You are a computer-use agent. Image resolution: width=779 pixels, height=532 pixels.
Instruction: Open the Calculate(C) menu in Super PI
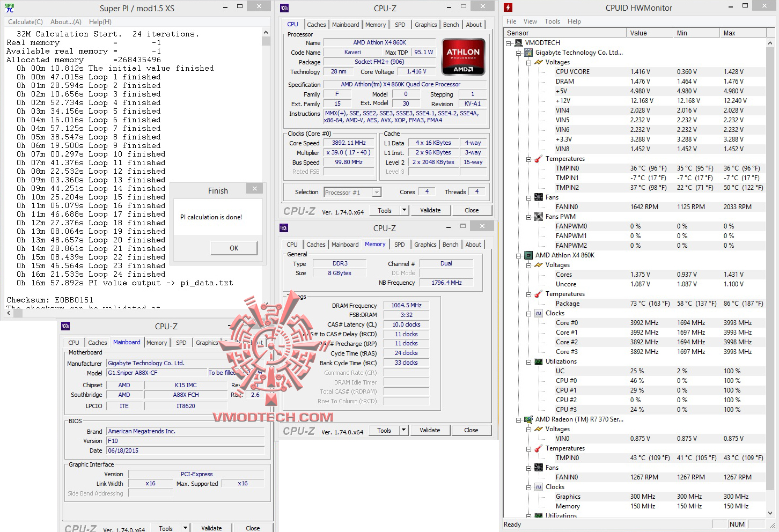coord(25,22)
